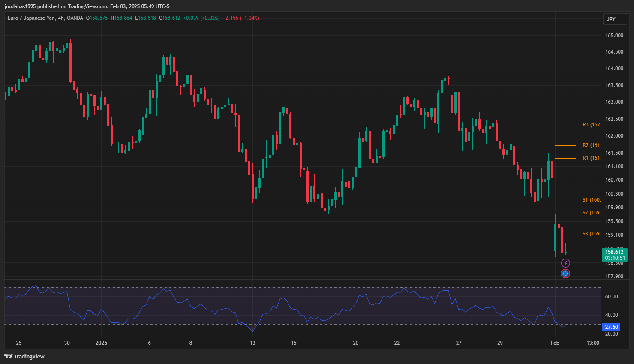The height and width of the screenshot is (364, 634).
Task: Select the R1 pivot level label
Action: tap(592, 158)
